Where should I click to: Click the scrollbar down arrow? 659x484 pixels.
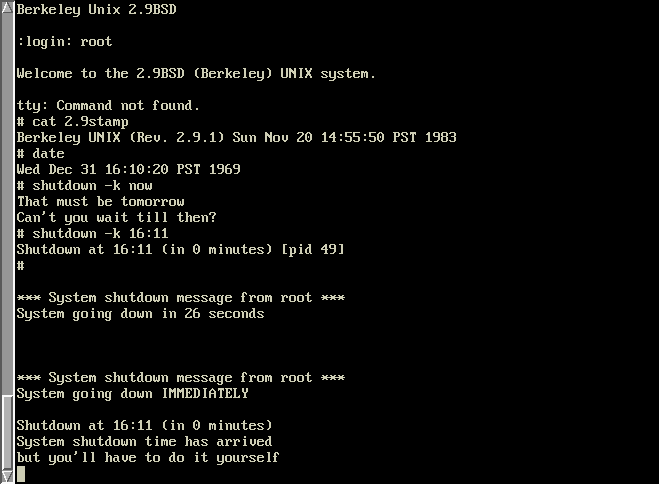coord(7,477)
